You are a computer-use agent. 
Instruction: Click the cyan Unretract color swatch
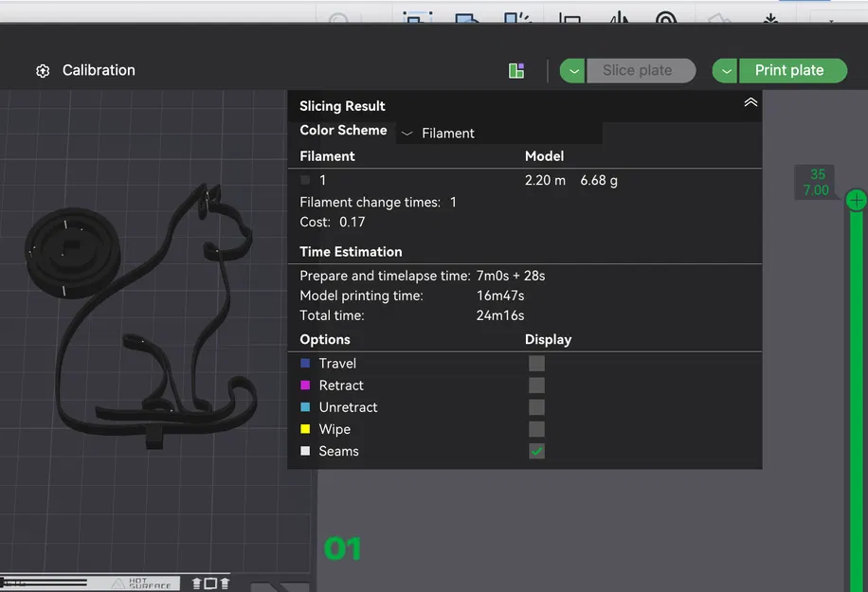point(305,407)
